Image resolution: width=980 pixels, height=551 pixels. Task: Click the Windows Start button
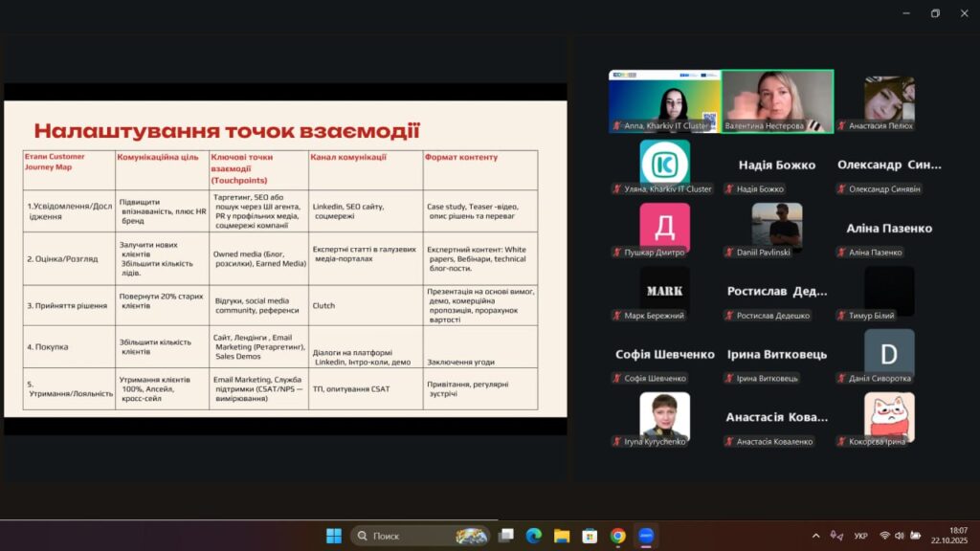(x=334, y=536)
